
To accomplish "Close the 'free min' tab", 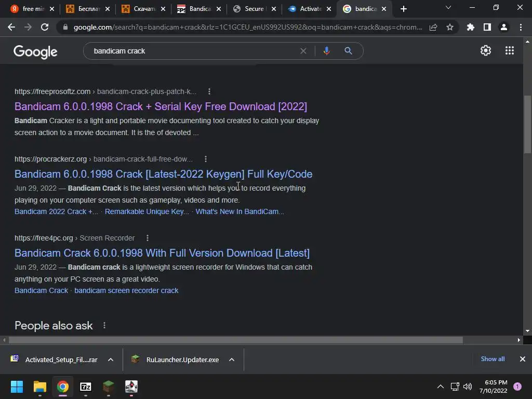I will 52,9.
